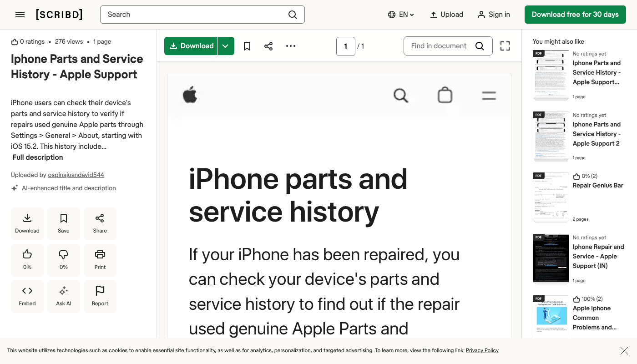Click the bookmark icon in document toolbar

tap(247, 46)
